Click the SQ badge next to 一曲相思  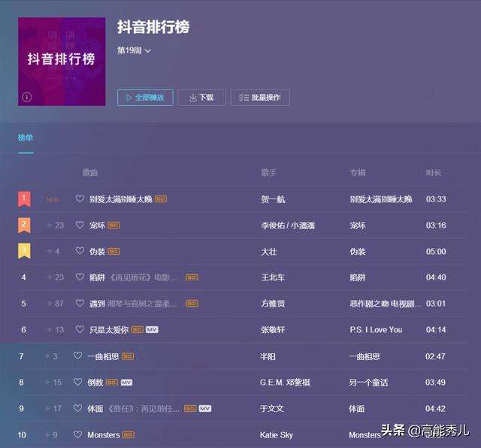click(128, 356)
